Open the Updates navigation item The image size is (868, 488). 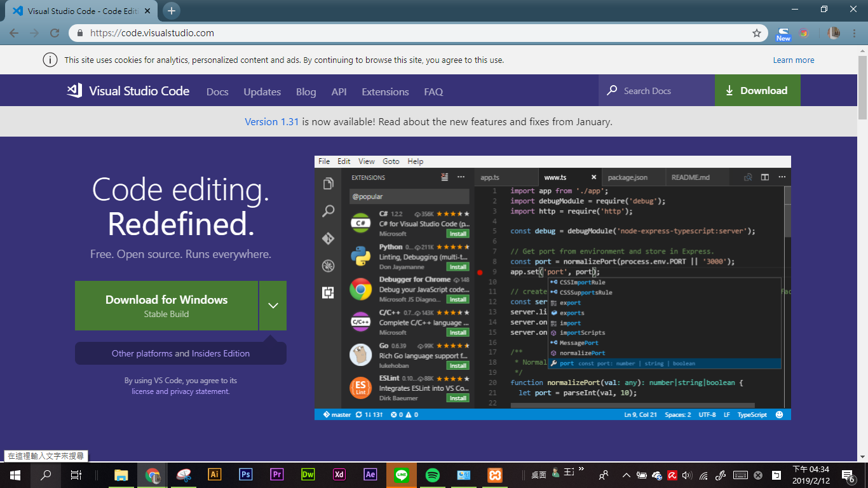click(262, 91)
